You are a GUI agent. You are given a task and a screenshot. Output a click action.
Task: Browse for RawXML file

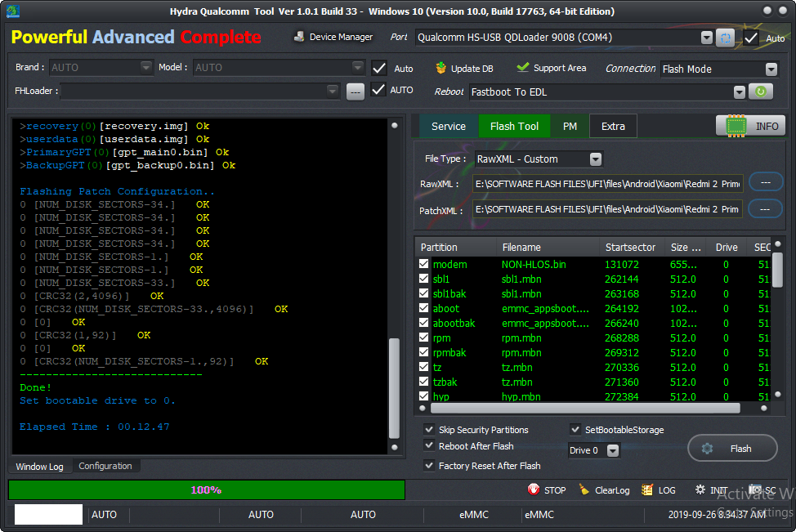click(766, 182)
